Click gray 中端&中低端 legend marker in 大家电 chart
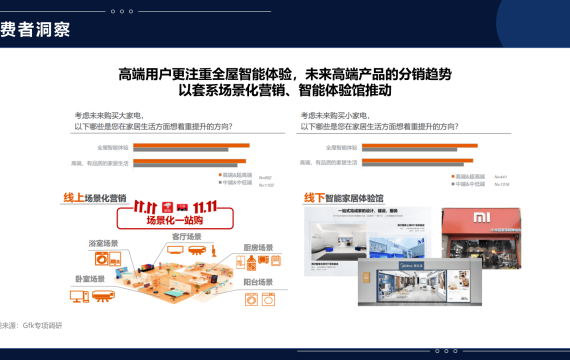The height and width of the screenshot is (360, 570). [x=220, y=182]
